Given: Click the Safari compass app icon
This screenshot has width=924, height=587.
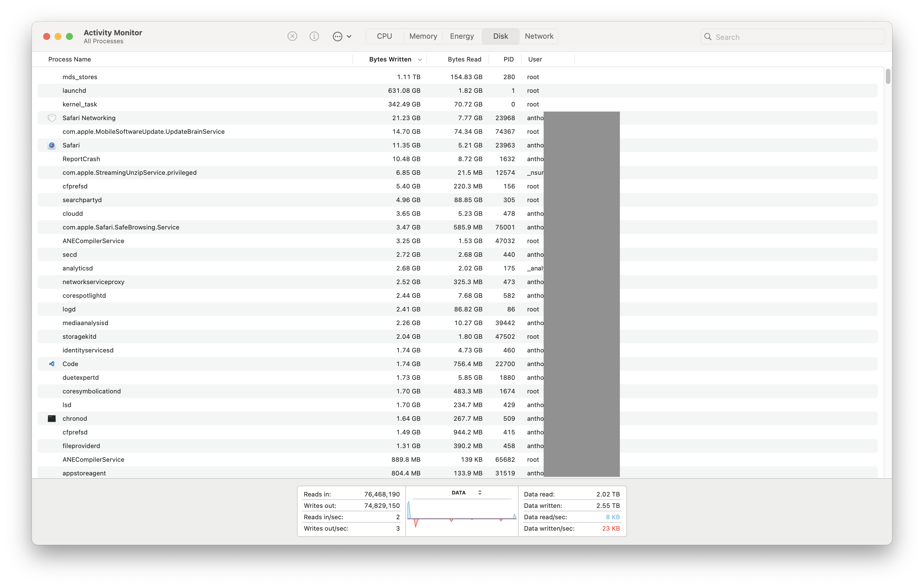Looking at the screenshot, I should coord(52,145).
